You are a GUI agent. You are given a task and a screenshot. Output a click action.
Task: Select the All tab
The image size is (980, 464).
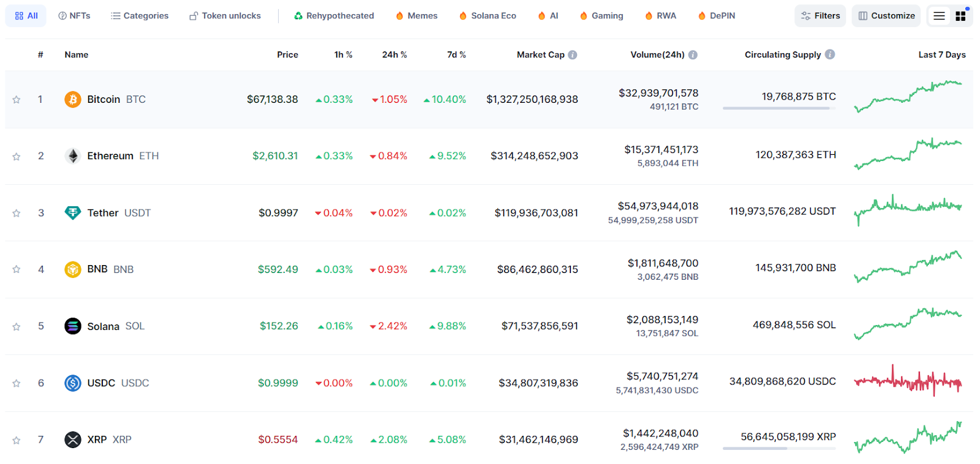[x=26, y=16]
